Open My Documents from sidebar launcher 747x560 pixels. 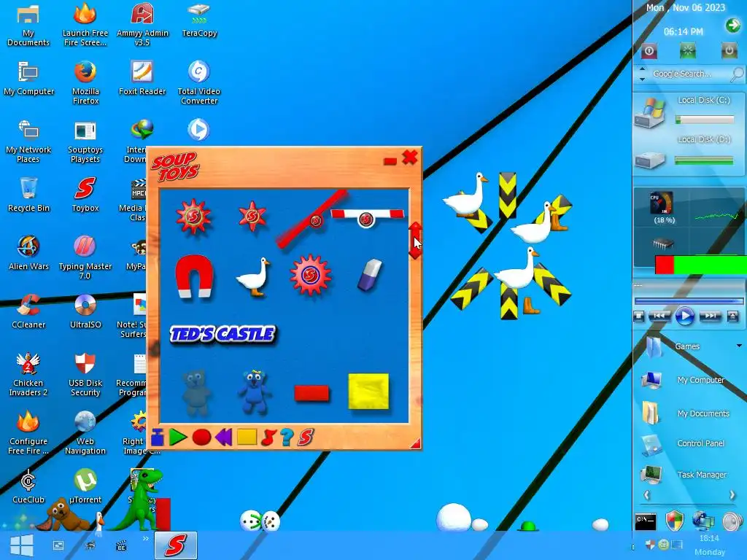pyautogui.click(x=685, y=413)
